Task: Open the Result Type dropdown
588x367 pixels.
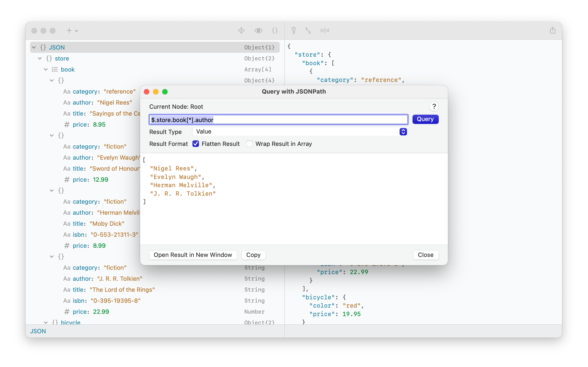Action: click(403, 132)
